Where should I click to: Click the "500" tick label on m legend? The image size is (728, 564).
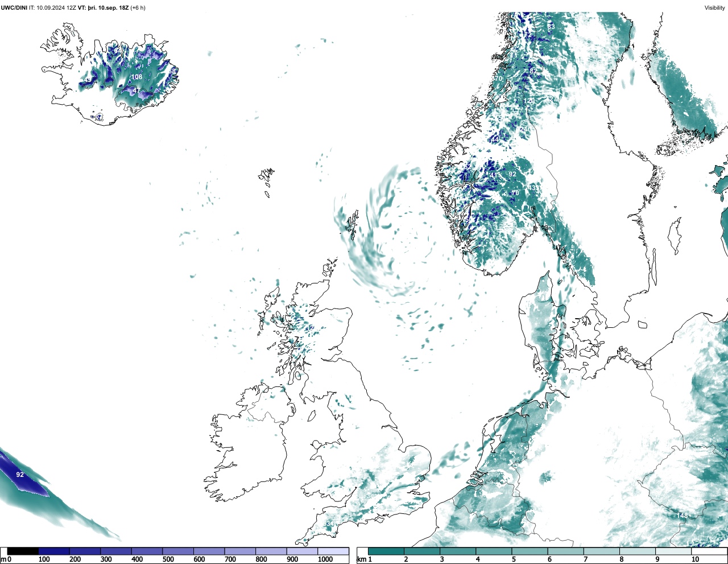168,559
